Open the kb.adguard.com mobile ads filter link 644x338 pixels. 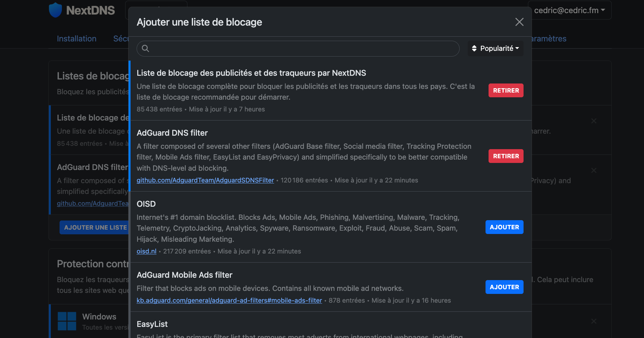click(229, 301)
